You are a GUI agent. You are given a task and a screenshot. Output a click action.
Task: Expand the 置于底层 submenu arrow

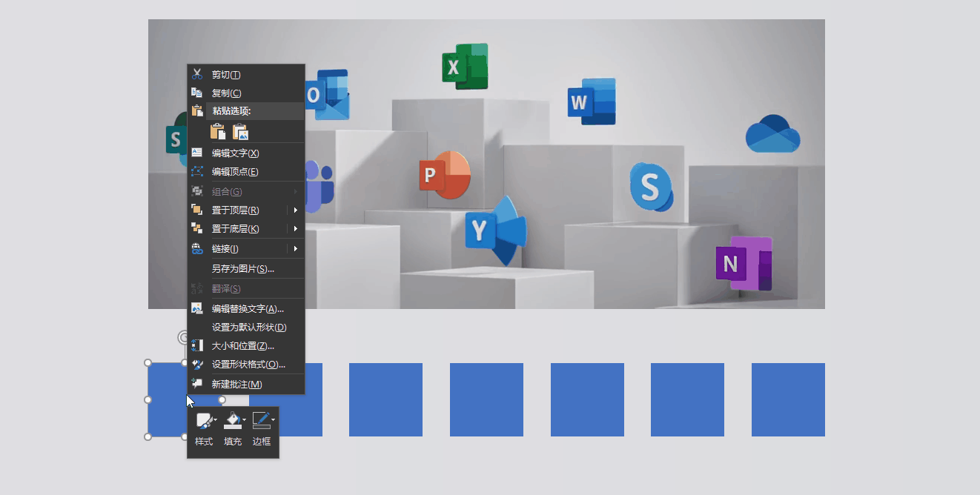296,228
